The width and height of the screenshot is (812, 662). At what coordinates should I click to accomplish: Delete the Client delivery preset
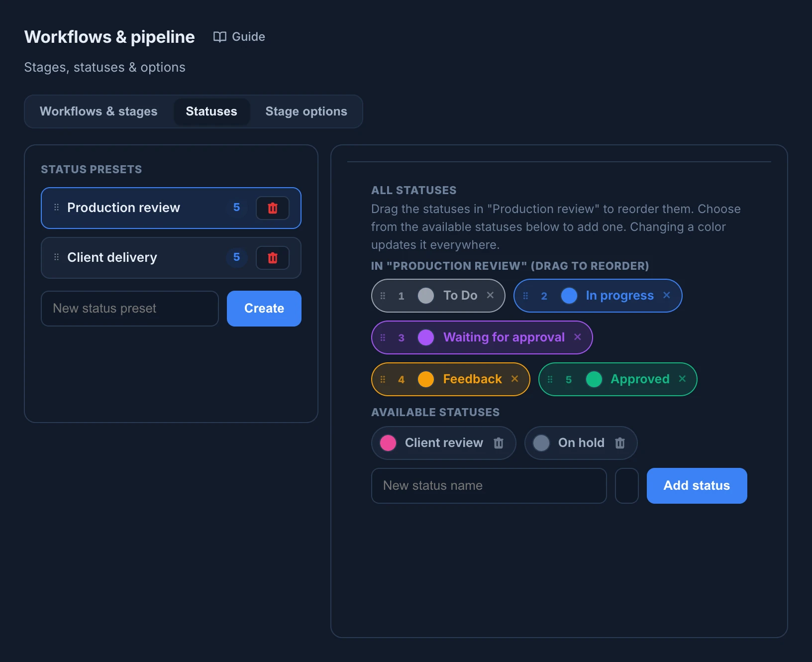273,258
